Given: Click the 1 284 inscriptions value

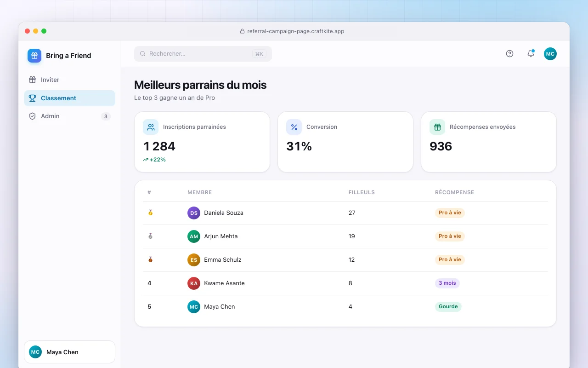Looking at the screenshot, I should click(x=159, y=146).
